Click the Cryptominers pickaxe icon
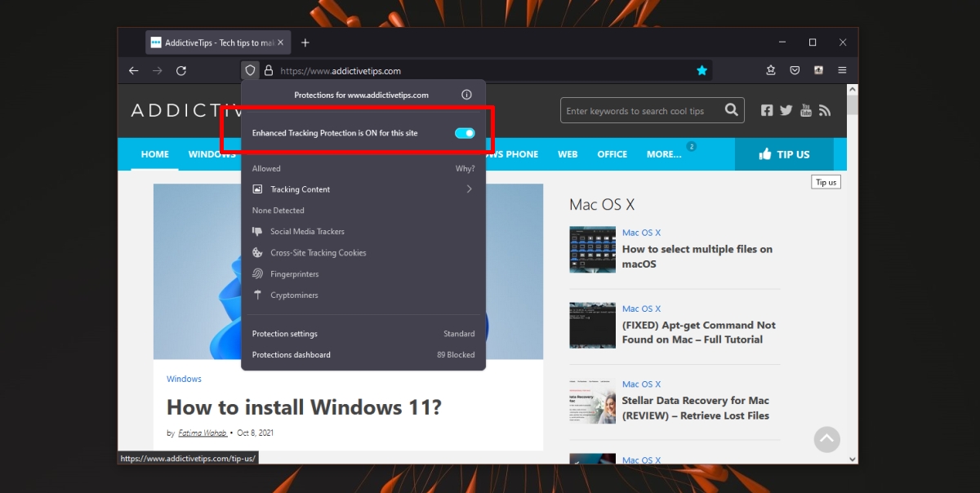This screenshot has width=980, height=493. click(x=257, y=295)
